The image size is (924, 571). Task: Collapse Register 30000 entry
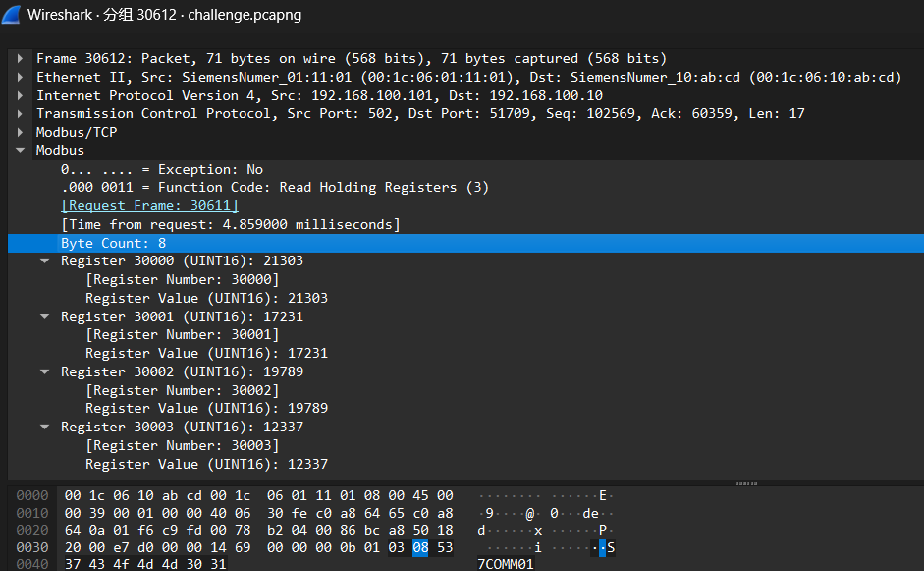[45, 261]
